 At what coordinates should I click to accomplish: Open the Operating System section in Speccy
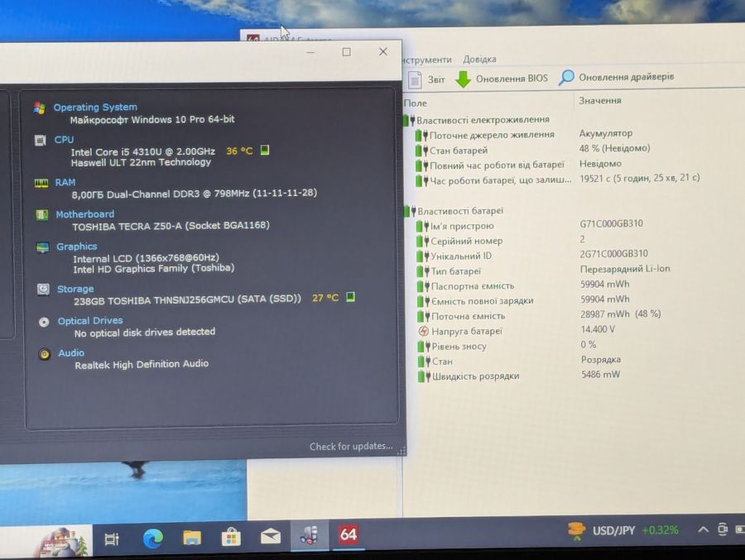[95, 108]
